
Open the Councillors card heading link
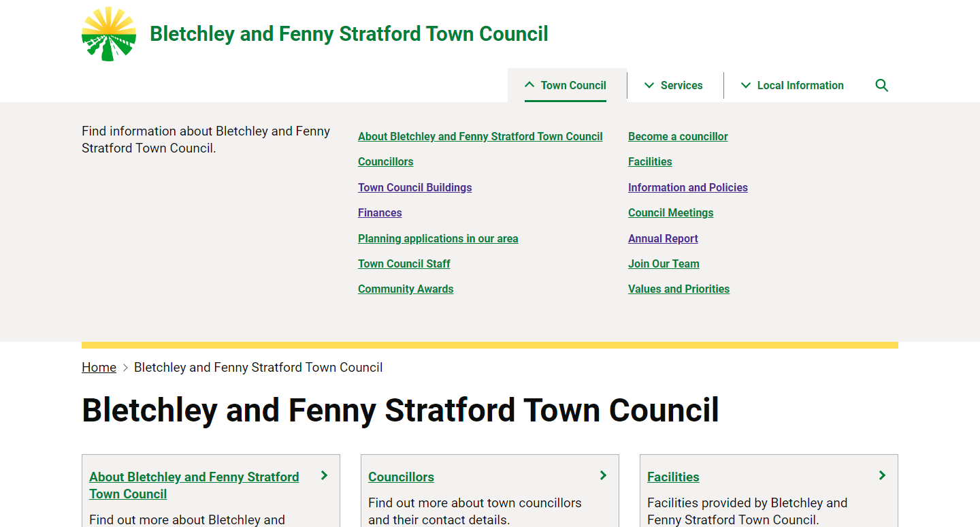click(x=401, y=477)
